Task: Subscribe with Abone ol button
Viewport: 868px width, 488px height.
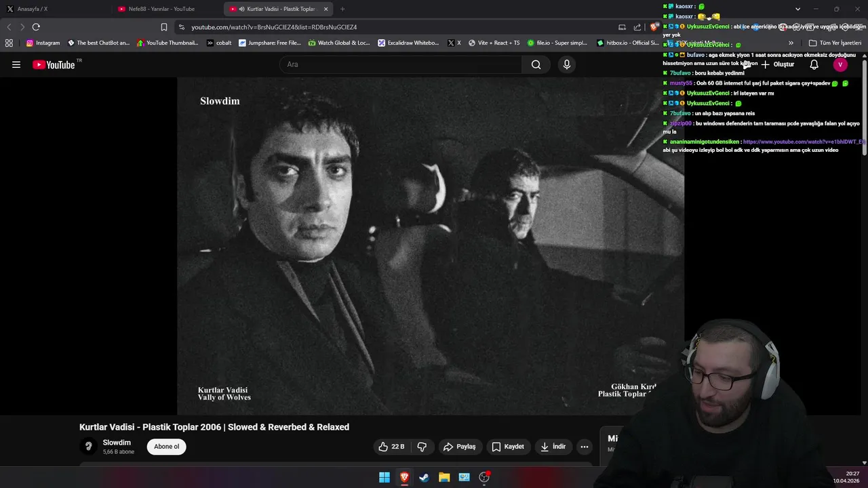Action: click(x=166, y=447)
